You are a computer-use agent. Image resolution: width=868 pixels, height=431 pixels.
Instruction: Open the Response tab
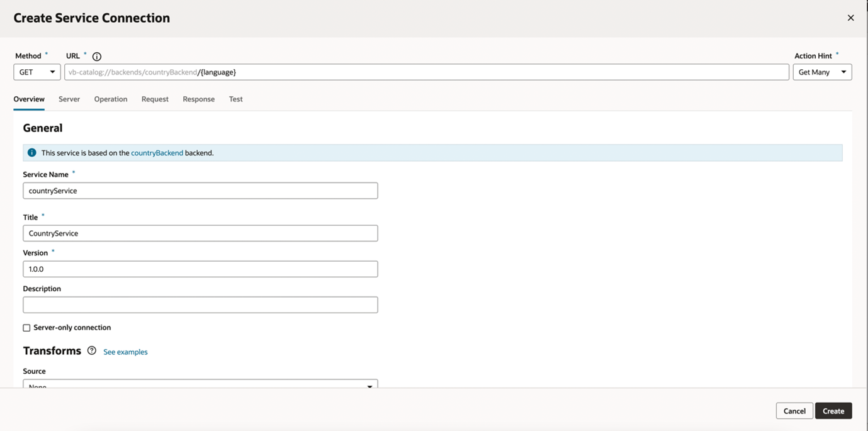pyautogui.click(x=198, y=99)
